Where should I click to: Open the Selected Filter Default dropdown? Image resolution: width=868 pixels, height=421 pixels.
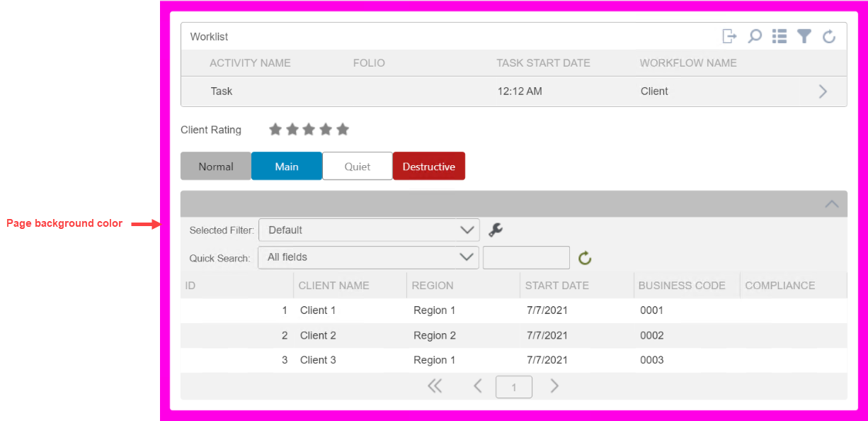(x=369, y=230)
